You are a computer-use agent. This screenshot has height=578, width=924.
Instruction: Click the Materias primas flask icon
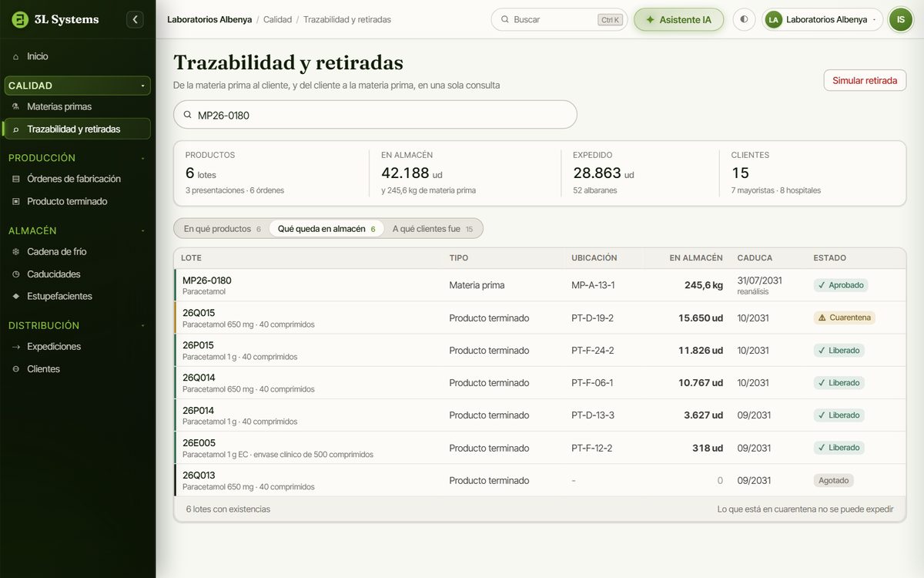coord(15,106)
